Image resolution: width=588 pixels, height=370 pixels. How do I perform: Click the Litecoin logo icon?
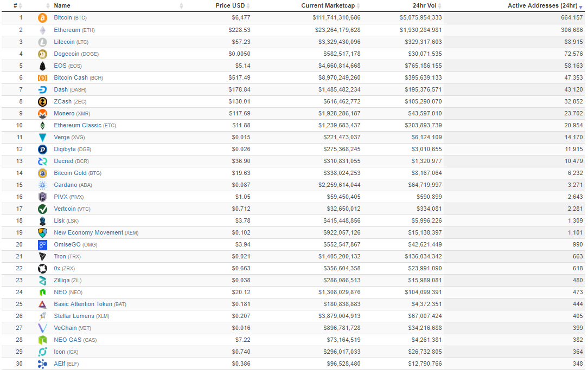(42, 42)
